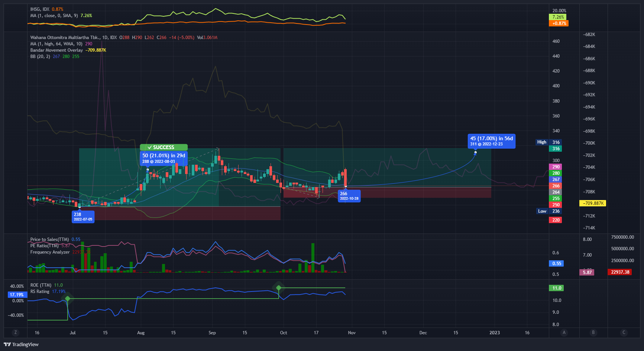
Task: Click the clock icon in the 2022-08-03 callout
Action: click(152, 161)
